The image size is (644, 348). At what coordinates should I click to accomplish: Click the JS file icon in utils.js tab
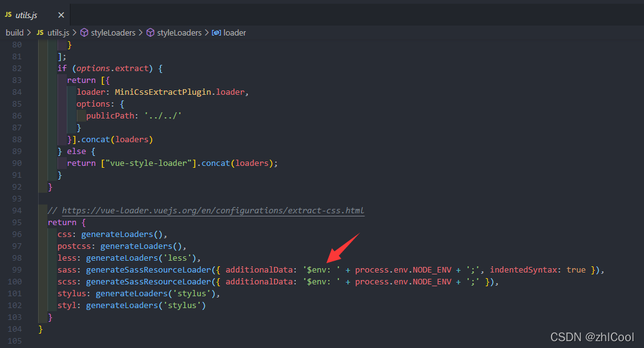(x=8, y=14)
